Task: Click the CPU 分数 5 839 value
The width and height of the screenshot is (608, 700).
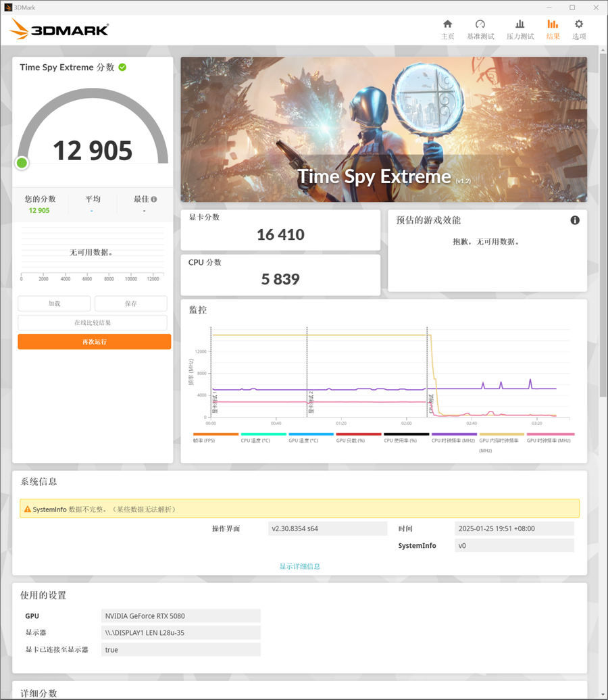Action: click(280, 280)
